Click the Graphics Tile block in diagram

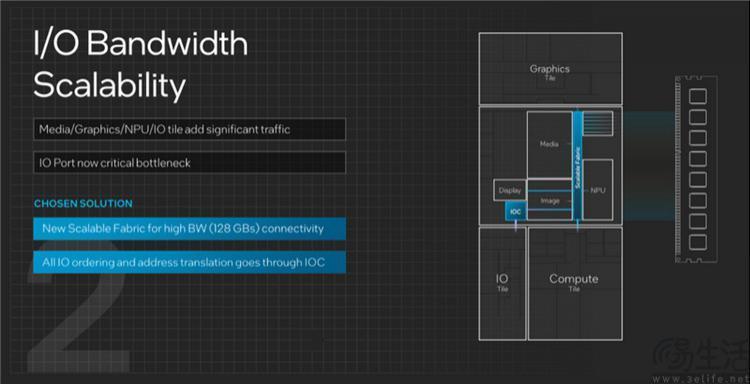pos(551,68)
